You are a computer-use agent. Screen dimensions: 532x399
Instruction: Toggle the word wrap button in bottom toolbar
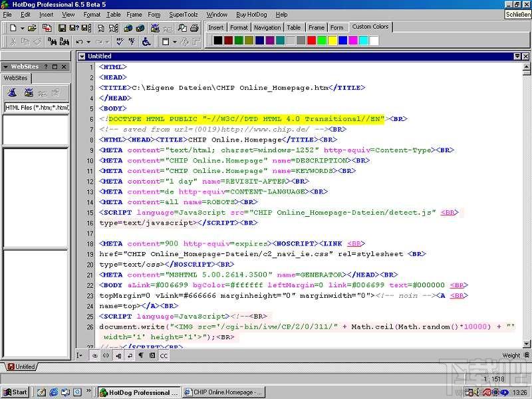130,356
